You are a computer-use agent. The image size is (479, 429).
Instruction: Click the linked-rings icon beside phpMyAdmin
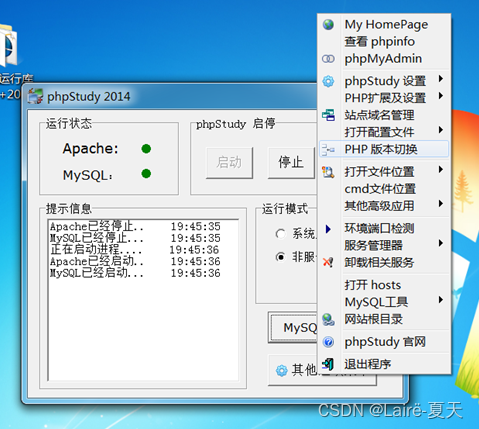pyautogui.click(x=328, y=59)
